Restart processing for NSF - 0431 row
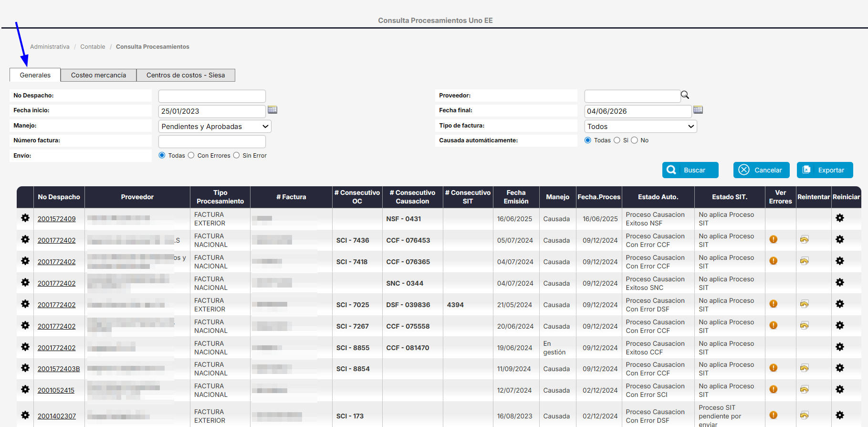This screenshot has height=427, width=868. click(840, 218)
